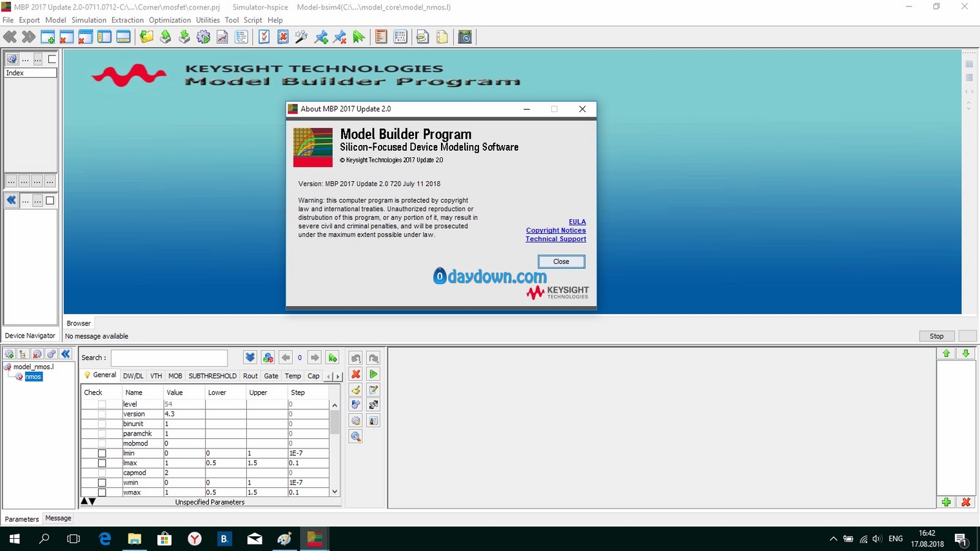Tick the checkbox for wmax parameter row
This screenshot has height=551, width=980.
tap(102, 492)
